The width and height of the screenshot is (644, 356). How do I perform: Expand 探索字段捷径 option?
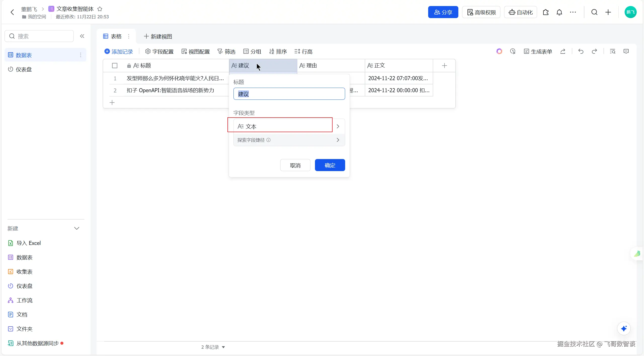(289, 140)
